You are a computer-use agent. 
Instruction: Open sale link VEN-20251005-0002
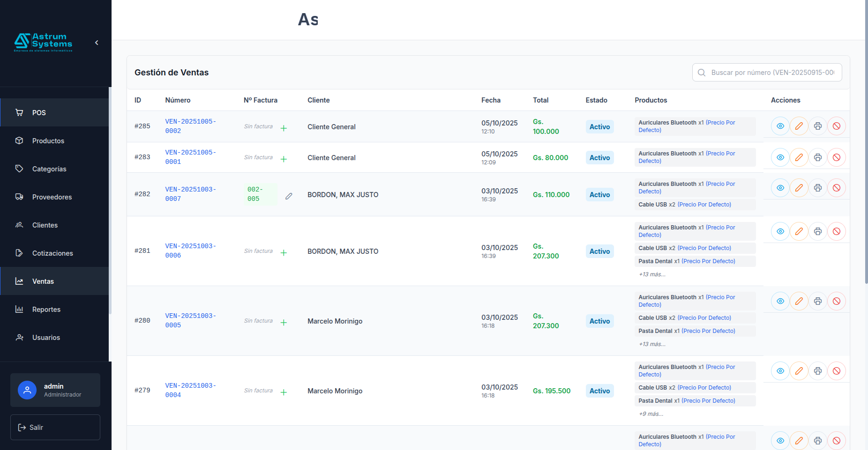click(x=190, y=126)
